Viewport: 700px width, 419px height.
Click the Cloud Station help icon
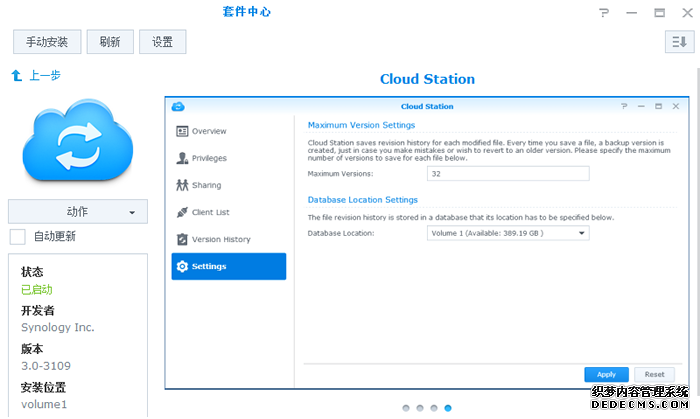click(x=624, y=106)
